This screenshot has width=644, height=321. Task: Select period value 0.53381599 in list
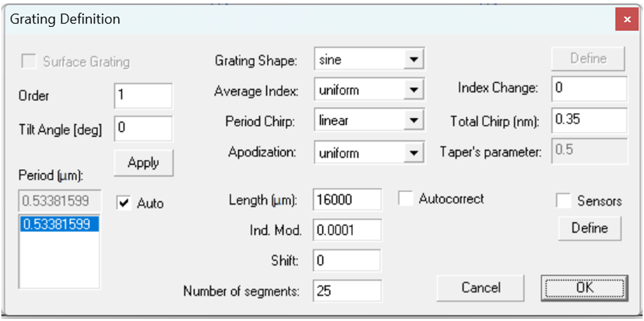pos(59,224)
